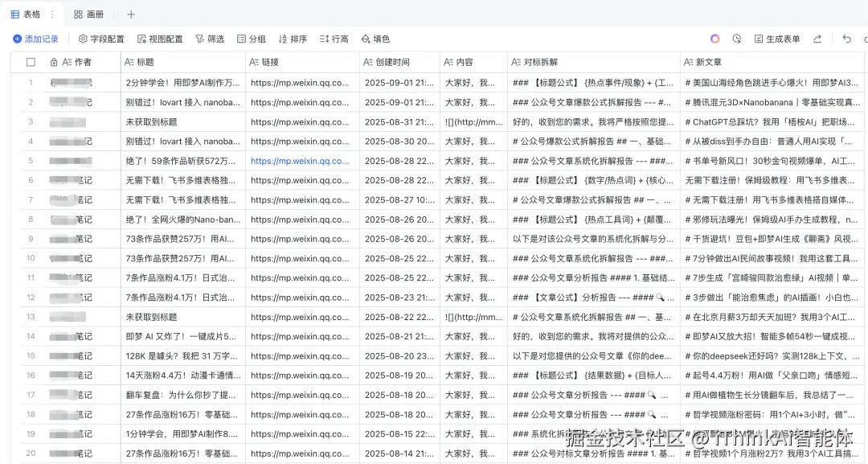
Task: Select date cell '2025-08-27 10:...'
Action: coord(399,200)
